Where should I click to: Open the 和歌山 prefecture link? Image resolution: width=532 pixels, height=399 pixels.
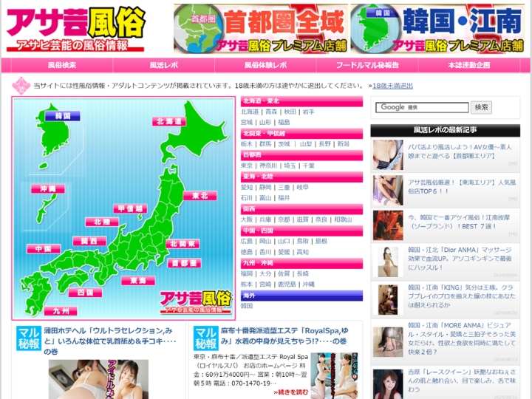click(343, 219)
